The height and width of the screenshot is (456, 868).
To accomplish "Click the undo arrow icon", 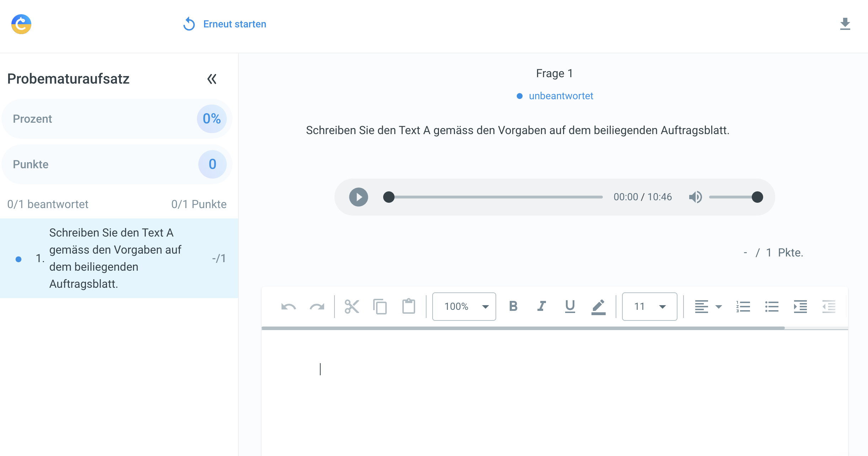I will click(288, 307).
